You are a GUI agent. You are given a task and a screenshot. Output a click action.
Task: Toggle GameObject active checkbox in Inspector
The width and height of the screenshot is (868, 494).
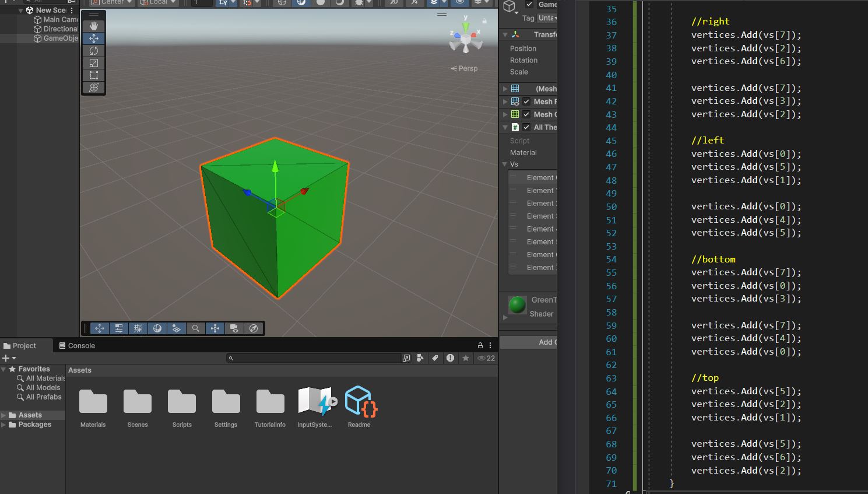[529, 5]
